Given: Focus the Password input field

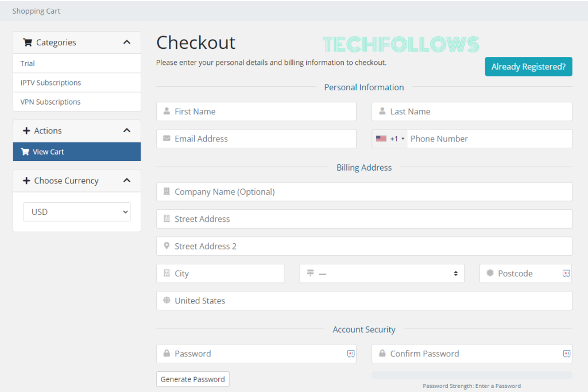Looking at the screenshot, I should tap(256, 353).
